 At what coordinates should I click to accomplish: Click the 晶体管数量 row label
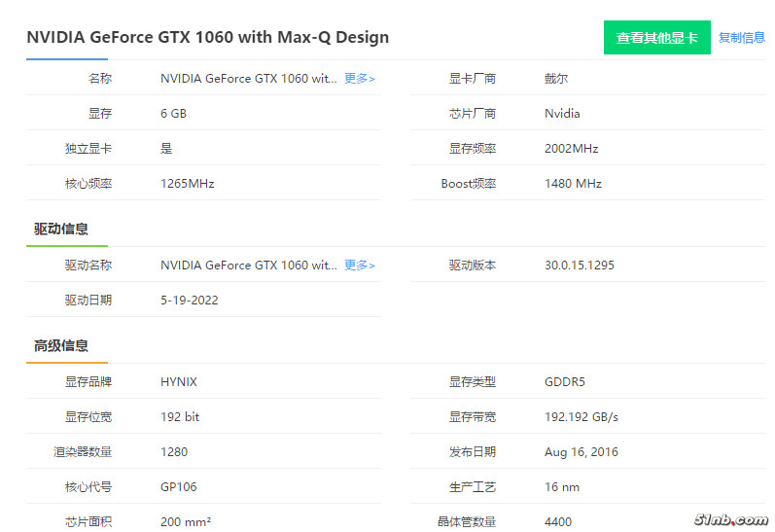(467, 521)
